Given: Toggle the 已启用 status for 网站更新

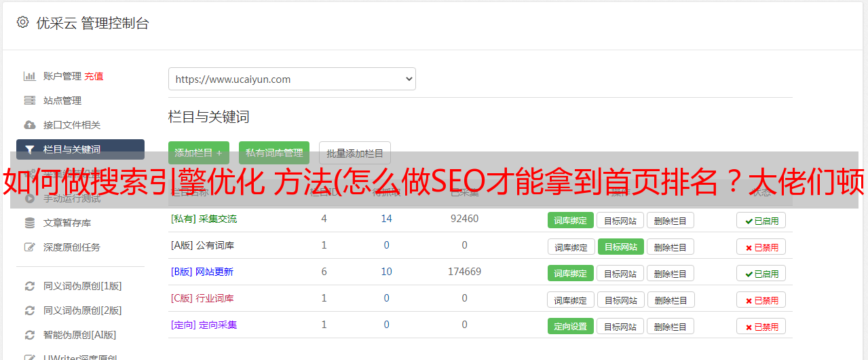Looking at the screenshot, I should 761,273.
